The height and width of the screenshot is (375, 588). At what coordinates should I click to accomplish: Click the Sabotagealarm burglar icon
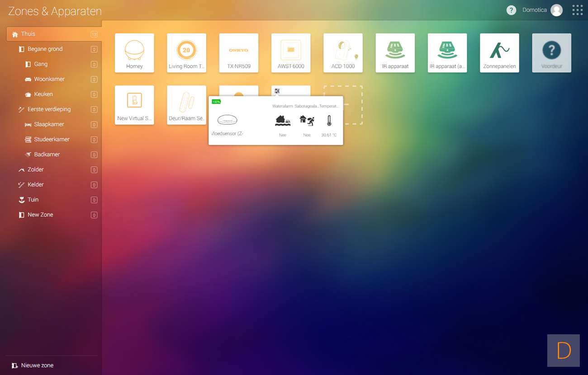[x=307, y=120]
